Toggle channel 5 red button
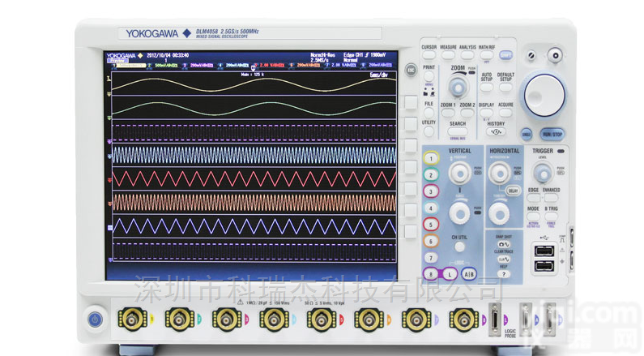This screenshot has width=644, height=356. [432, 225]
